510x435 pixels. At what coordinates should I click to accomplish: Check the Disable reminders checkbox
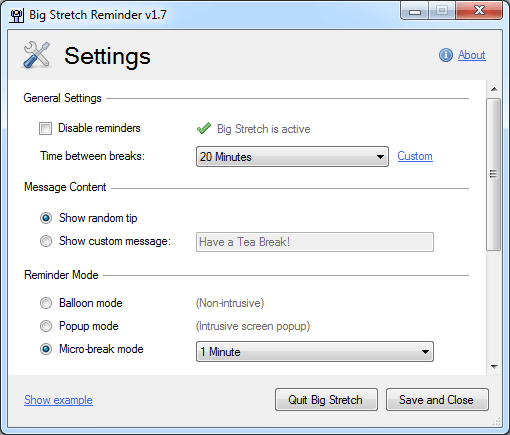45,128
